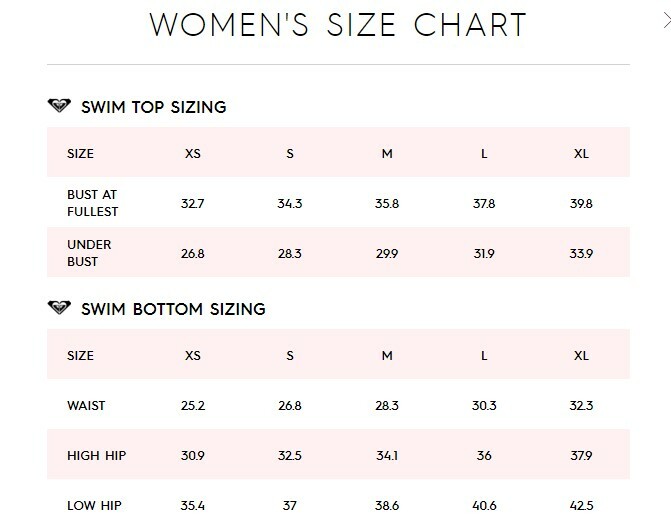Viewport: 671px width, 530px height.
Task: Select the Bust At Fullest row label
Action: tap(92, 203)
